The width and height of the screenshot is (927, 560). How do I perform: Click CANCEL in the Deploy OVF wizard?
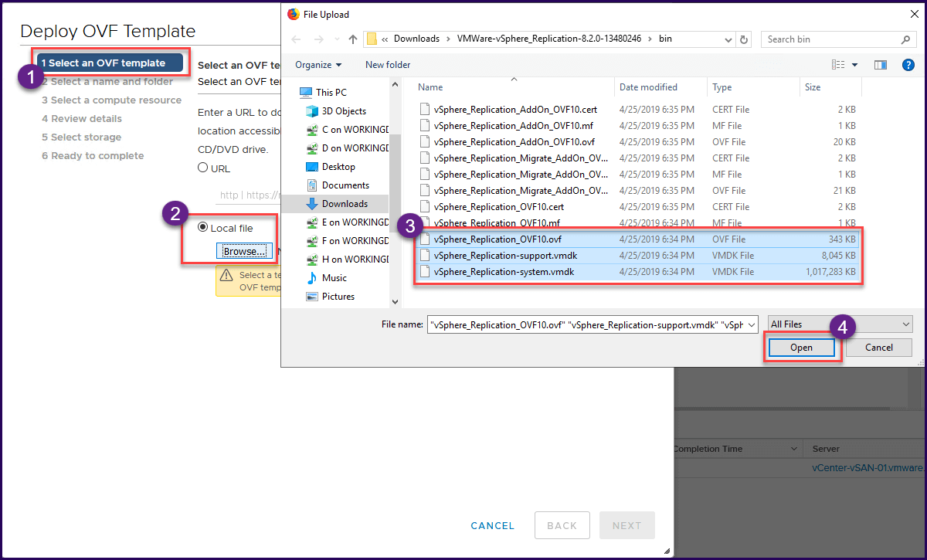point(493,525)
